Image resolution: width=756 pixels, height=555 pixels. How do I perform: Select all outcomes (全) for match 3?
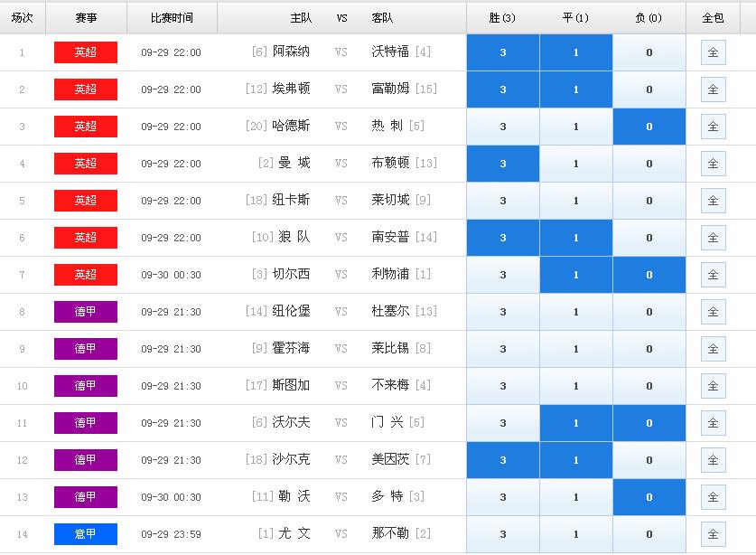[x=713, y=127]
